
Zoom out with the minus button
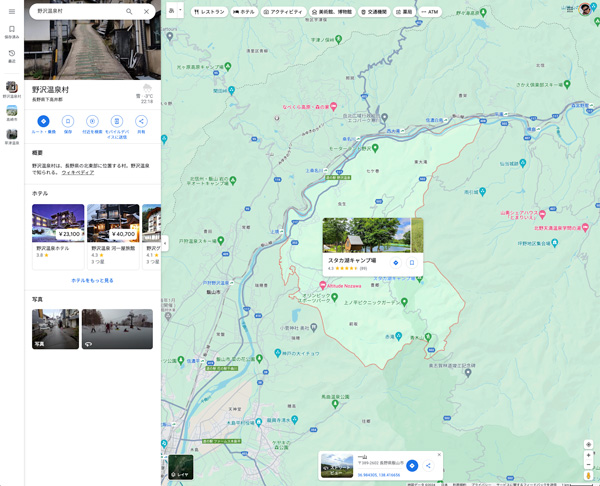click(x=589, y=465)
